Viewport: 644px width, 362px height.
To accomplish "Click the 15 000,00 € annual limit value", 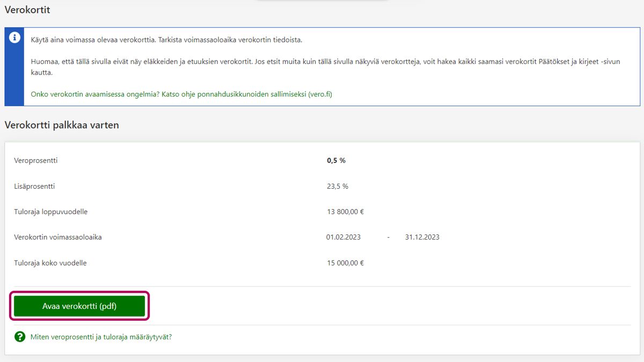I will tap(345, 263).
